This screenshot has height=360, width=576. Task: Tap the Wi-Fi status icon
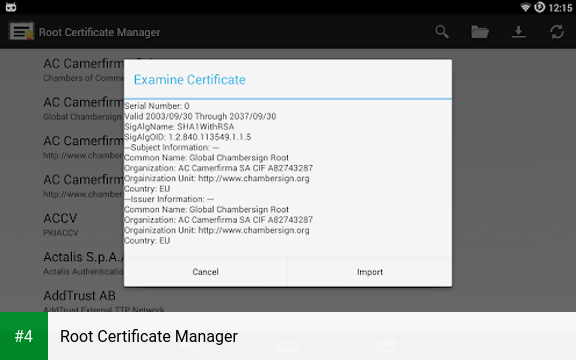pyautogui.click(x=525, y=7)
